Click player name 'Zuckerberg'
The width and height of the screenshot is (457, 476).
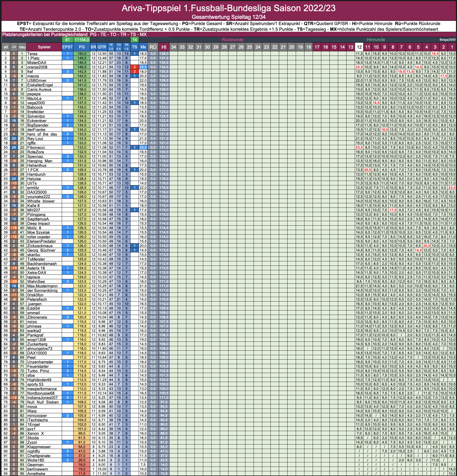tap(37, 344)
